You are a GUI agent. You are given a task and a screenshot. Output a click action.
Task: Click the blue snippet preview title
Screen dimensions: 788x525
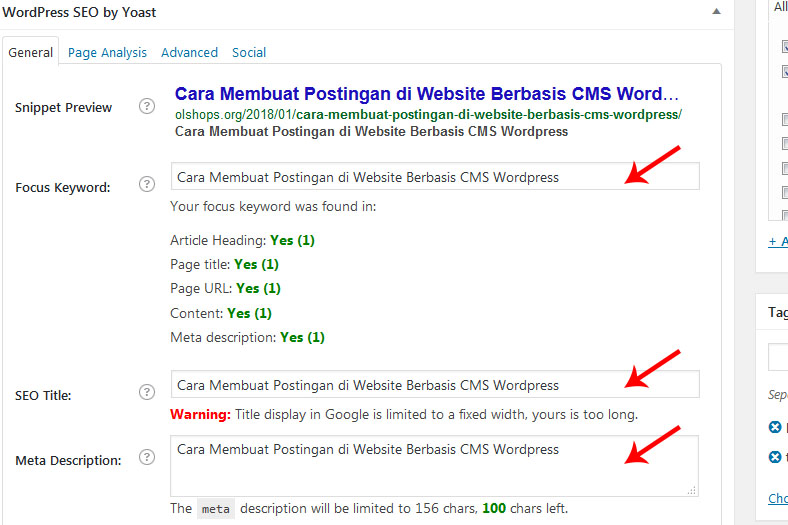pos(427,94)
